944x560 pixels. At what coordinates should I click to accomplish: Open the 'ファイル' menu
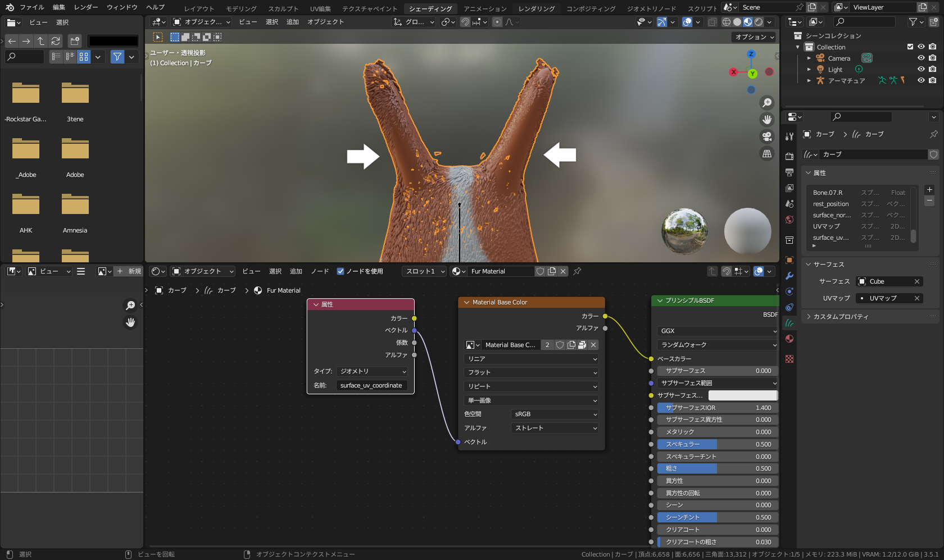click(31, 7)
